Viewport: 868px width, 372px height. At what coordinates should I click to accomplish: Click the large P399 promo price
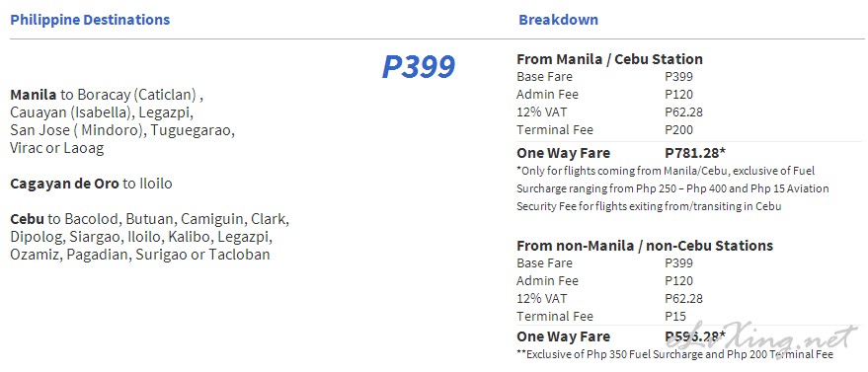pos(419,67)
